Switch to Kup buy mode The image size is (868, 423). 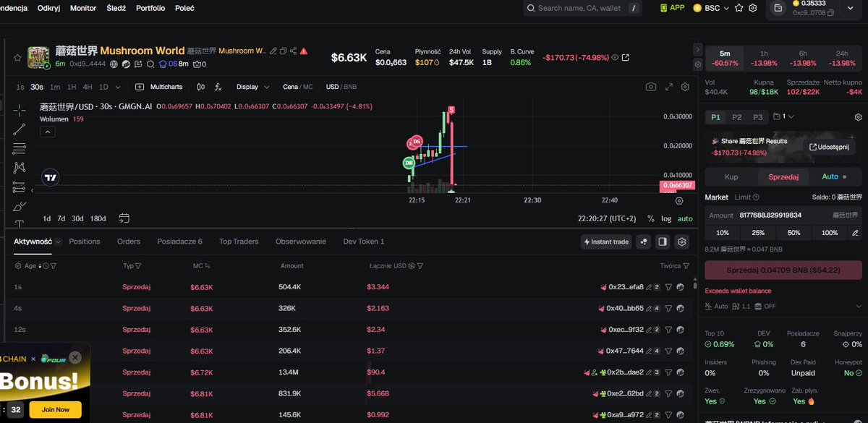[x=731, y=176]
